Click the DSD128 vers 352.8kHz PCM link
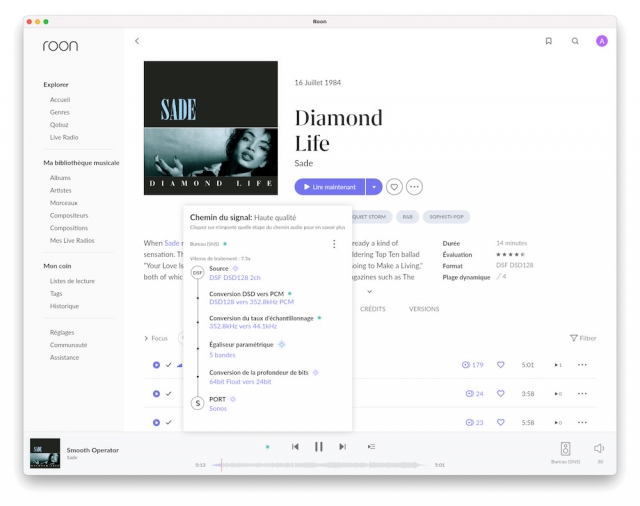The height and width of the screenshot is (506, 640). click(x=251, y=302)
